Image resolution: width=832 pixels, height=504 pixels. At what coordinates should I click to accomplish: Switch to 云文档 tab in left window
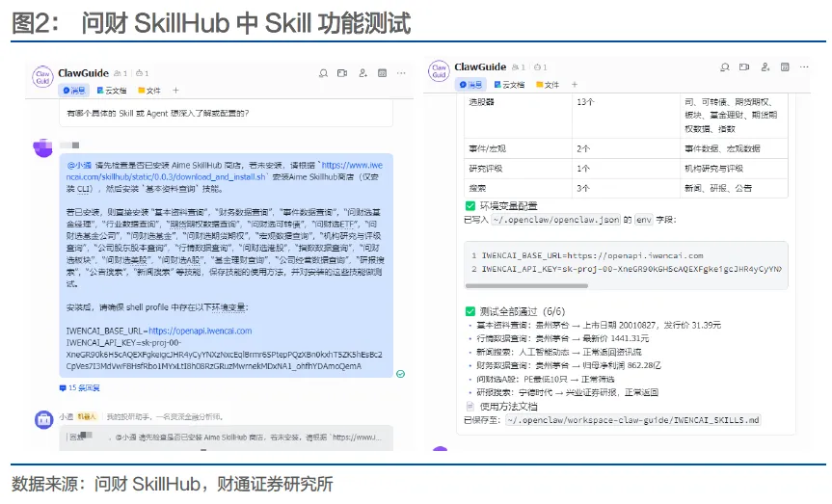112,91
